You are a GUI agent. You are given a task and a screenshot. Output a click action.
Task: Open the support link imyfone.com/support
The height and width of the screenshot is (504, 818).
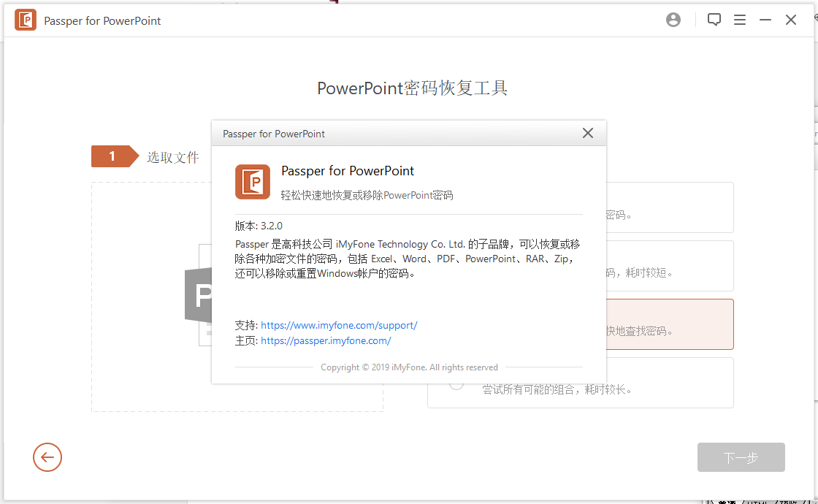(x=339, y=325)
